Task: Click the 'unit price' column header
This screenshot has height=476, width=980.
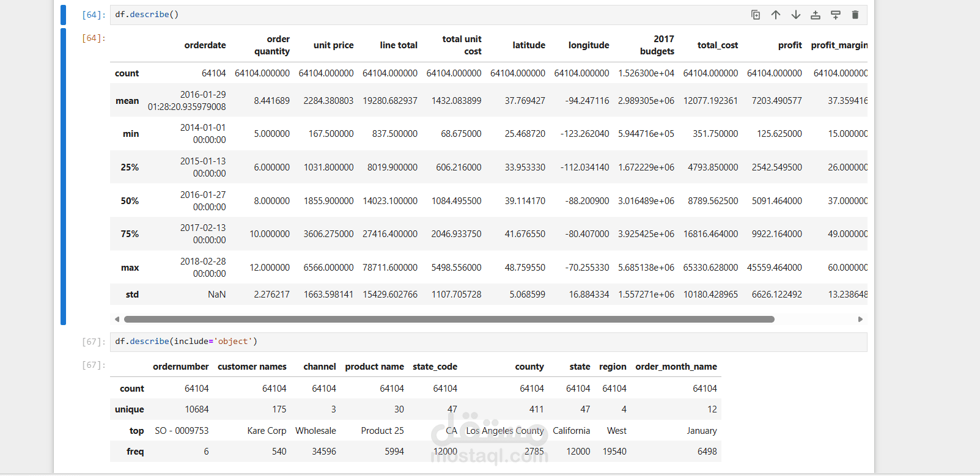Action: [x=333, y=45]
